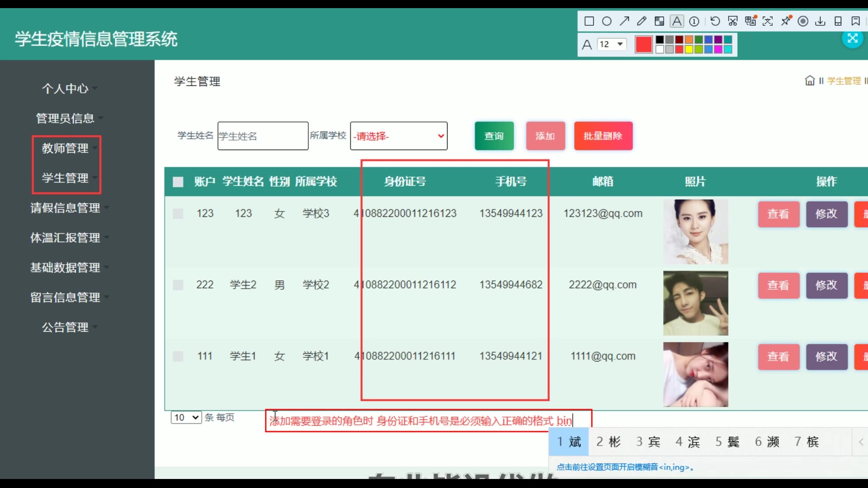Viewport: 868px width, 488px height.
Task: Select the rectangle annotation tool
Action: [589, 21]
